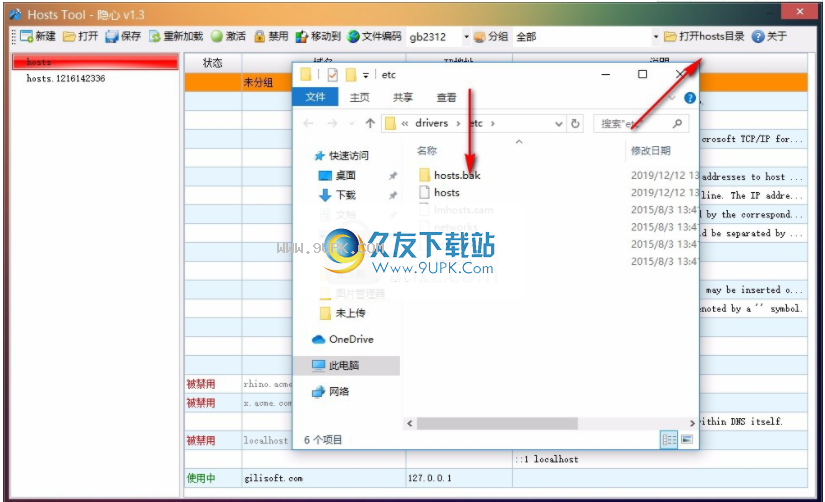Open the 全部 group filter dropdown

coord(656,36)
